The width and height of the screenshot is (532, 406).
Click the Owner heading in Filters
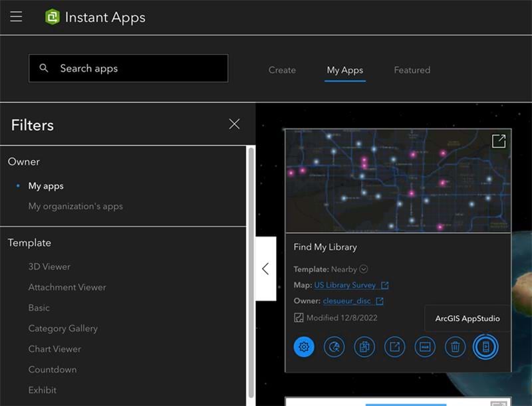click(24, 161)
